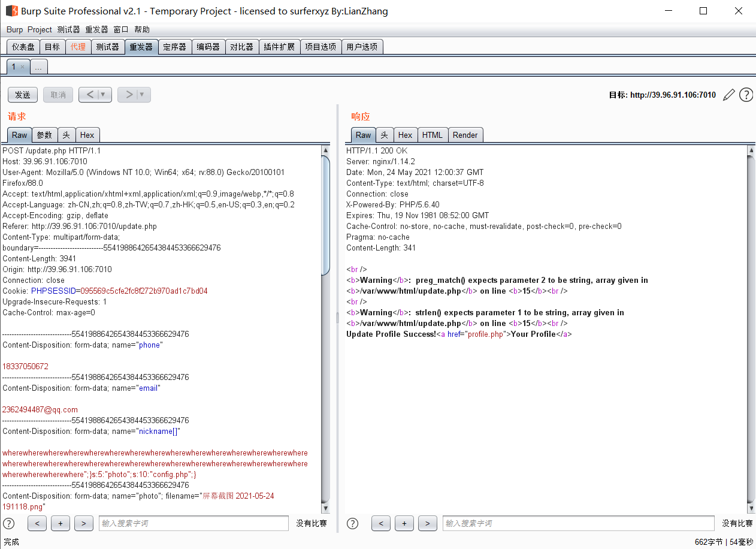
Task: Select the 重发器 main tab
Action: point(141,47)
